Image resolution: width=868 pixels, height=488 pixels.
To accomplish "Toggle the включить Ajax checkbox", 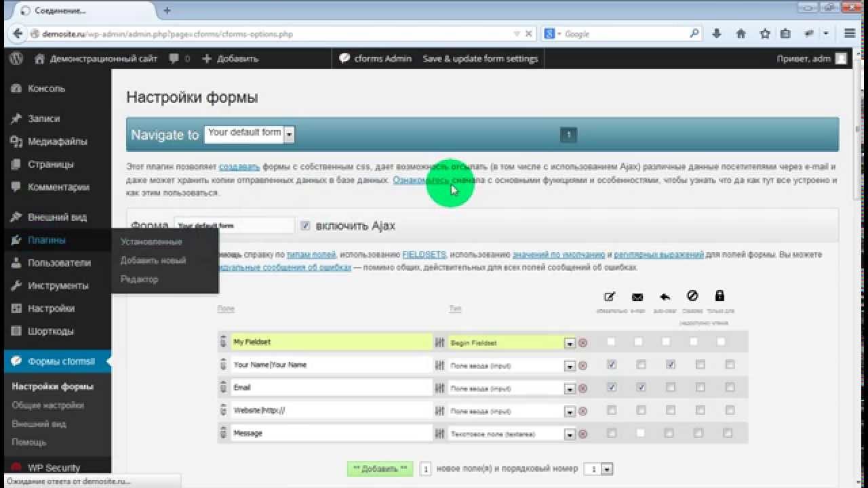I will tap(305, 226).
